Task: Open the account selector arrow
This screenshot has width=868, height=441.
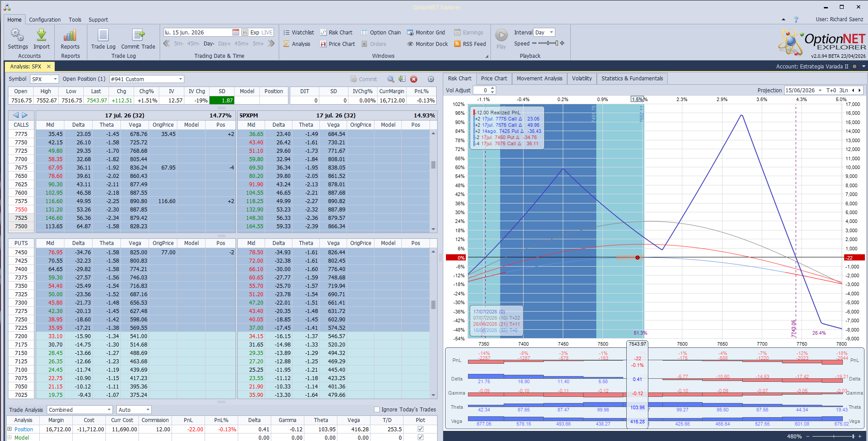Action: 863,66
